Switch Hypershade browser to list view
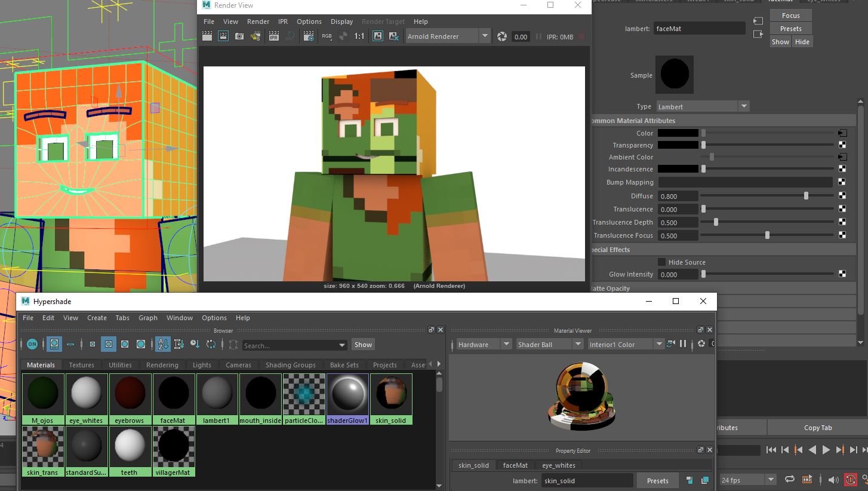Screen dimensions: 868x491 tap(70, 344)
